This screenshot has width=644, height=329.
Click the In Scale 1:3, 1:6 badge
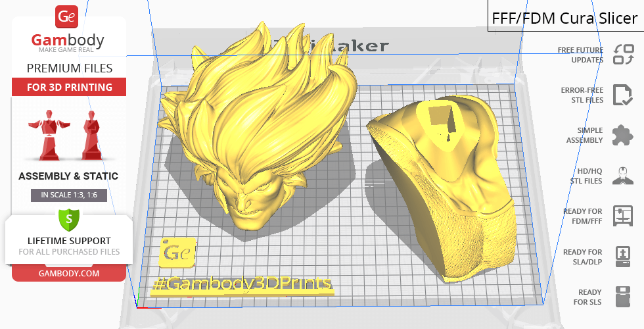[x=68, y=195]
